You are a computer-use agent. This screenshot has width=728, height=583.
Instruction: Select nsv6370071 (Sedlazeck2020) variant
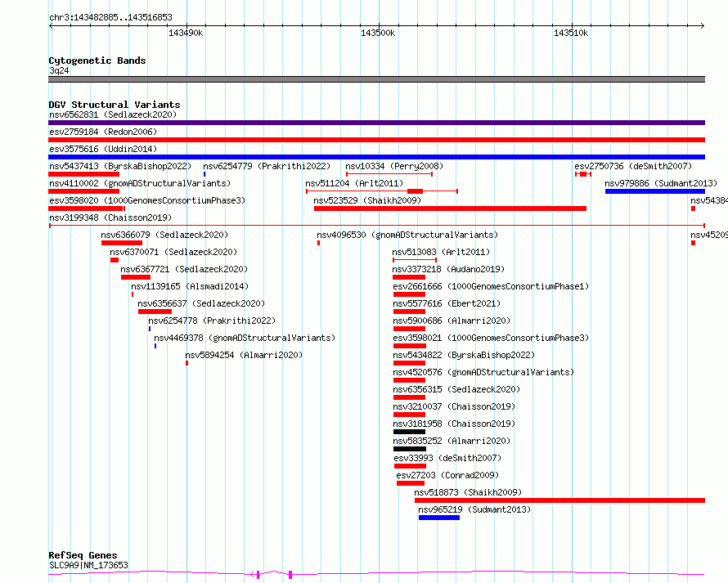(173, 252)
